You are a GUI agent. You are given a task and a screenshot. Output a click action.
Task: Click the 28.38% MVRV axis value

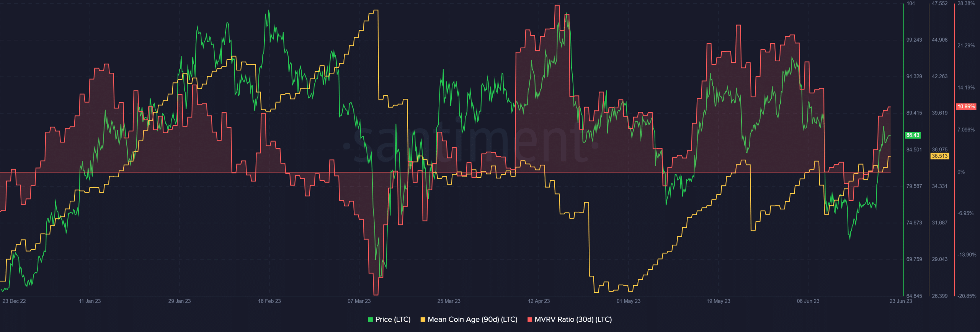(966, 3)
